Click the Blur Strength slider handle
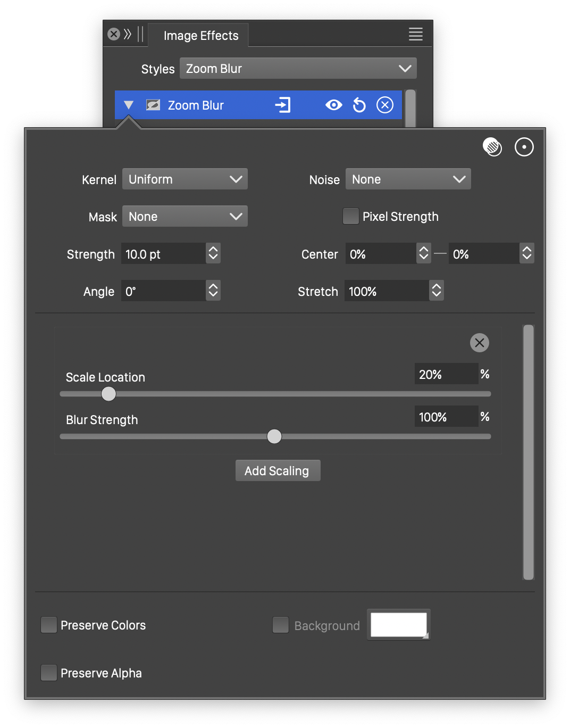 [x=274, y=436]
